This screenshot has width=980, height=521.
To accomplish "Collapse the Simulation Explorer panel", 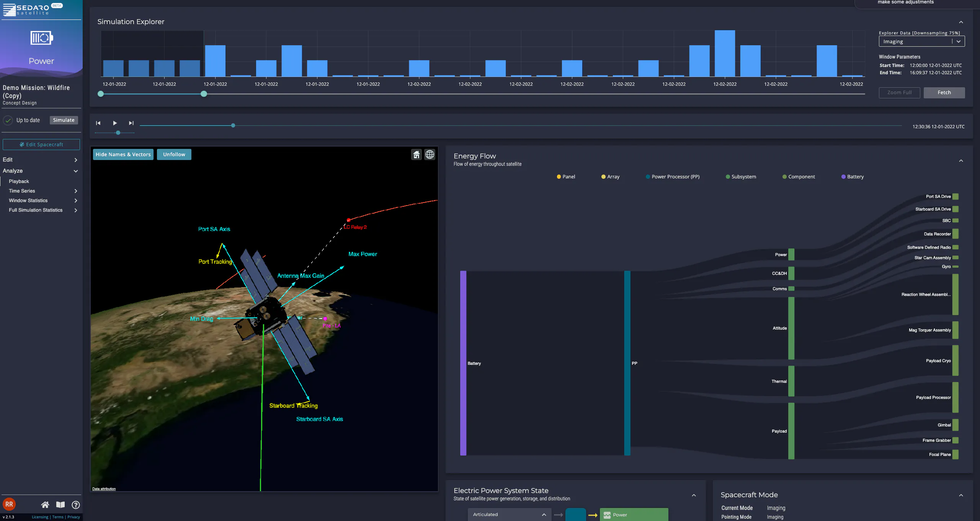I will tap(961, 22).
